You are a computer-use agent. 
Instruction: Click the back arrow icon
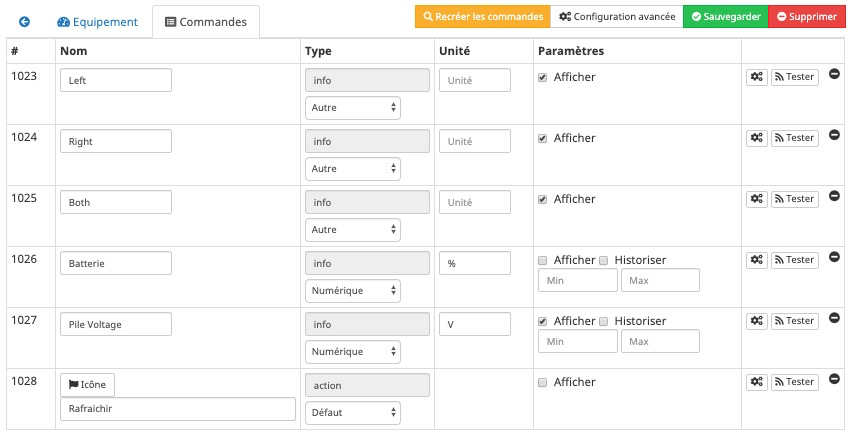(25, 21)
